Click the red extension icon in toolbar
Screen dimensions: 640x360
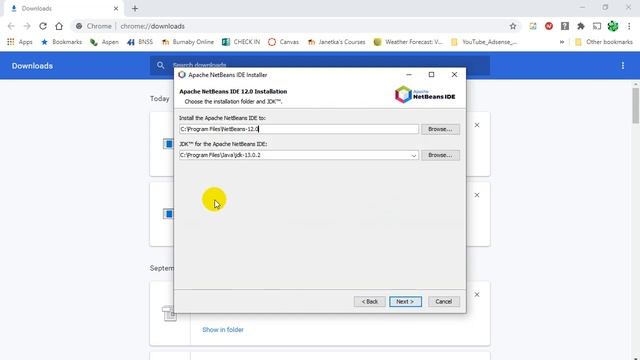pyautogui.click(x=549, y=26)
